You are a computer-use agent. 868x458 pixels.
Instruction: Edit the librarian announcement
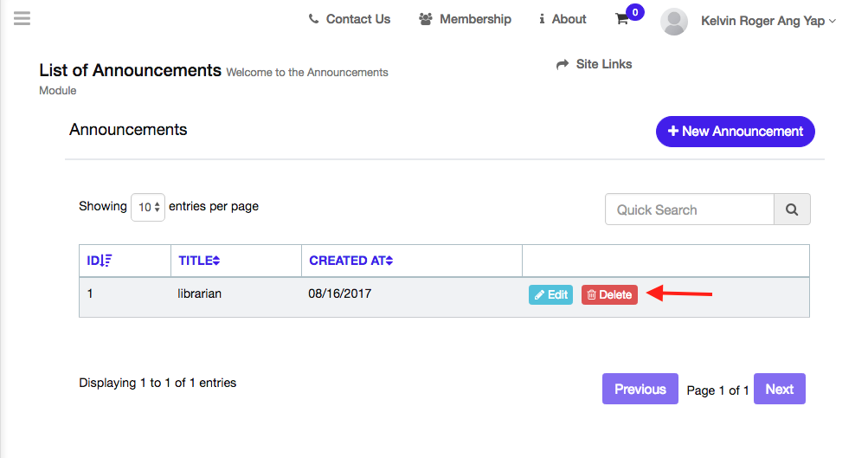(x=550, y=294)
